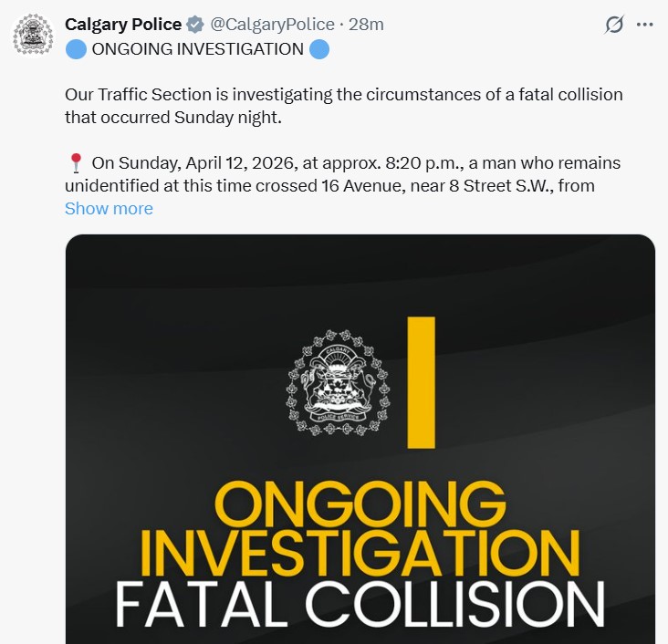Click the blue circle emoji before ONGOING
668x644 pixels.
76,49
